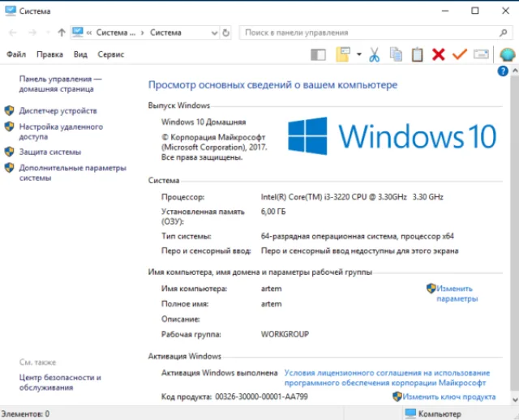Viewport: 519px width, 420px height.
Task: Open Диспетчер устройств link
Action: point(58,111)
